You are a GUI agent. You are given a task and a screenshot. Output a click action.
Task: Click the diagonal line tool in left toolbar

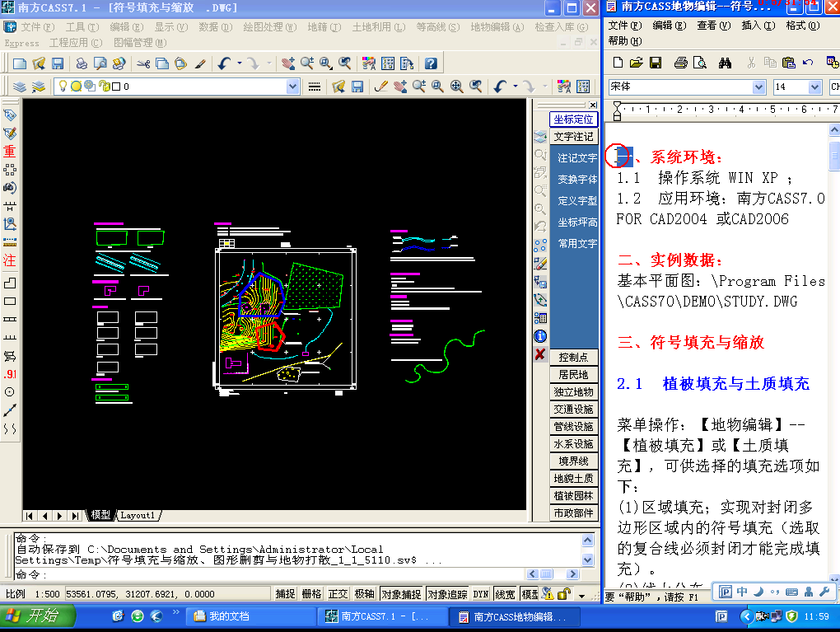point(10,410)
